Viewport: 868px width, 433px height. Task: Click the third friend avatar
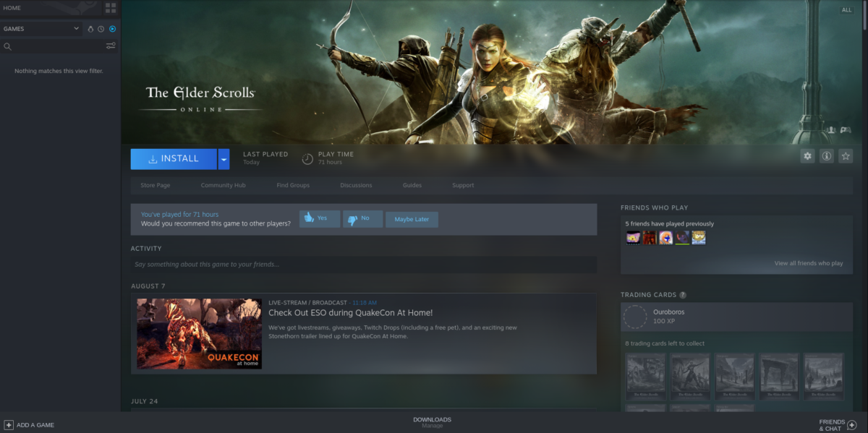click(665, 238)
